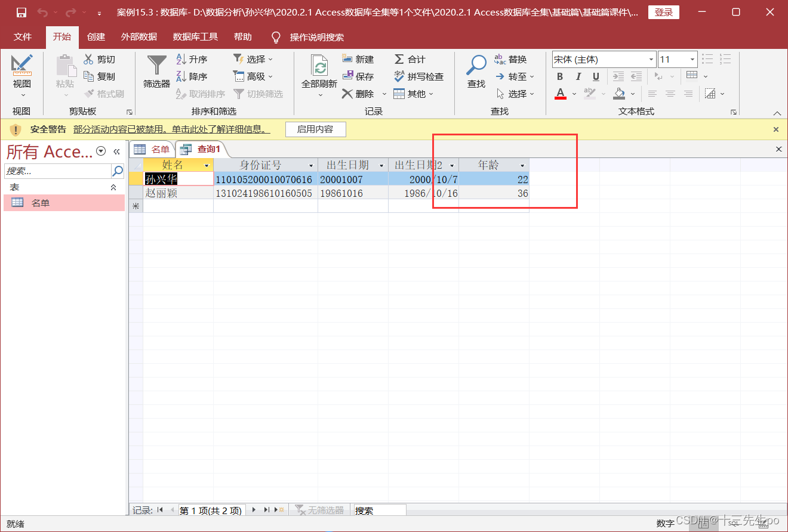
Task: Open the 名单 table in navigation pane
Action: click(x=64, y=203)
